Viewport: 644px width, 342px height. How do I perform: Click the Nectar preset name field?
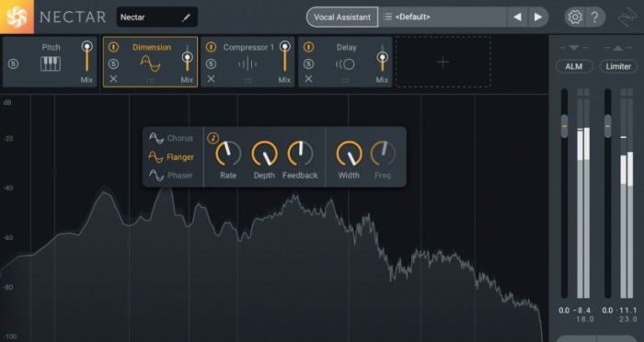157,17
